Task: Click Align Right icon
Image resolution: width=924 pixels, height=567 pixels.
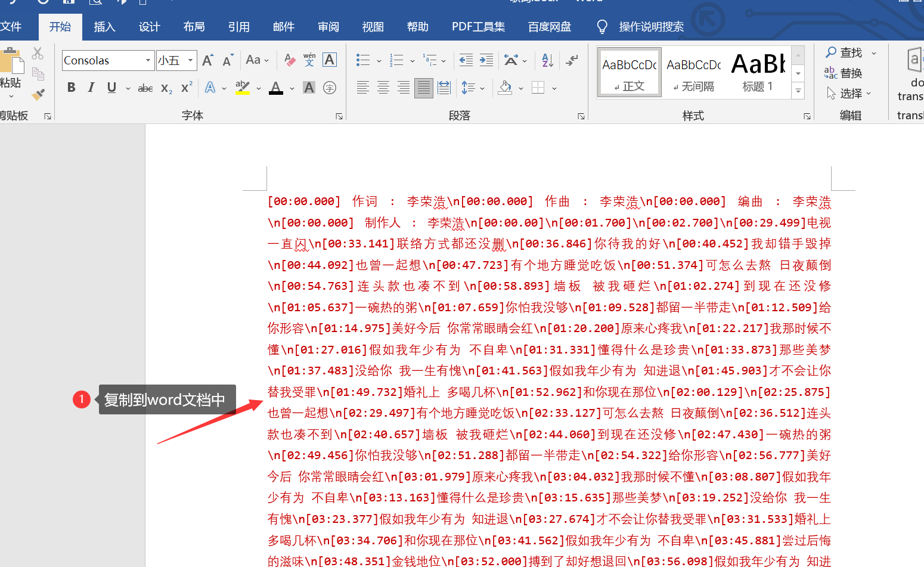Action: (x=404, y=88)
